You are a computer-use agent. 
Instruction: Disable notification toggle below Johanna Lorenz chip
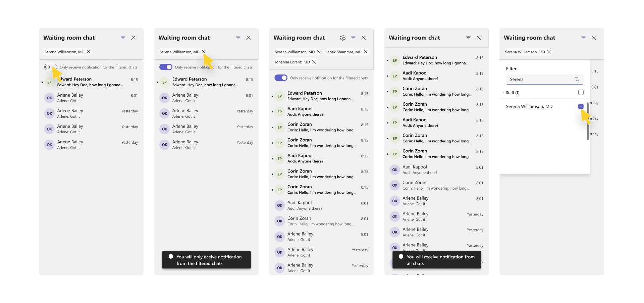point(281,78)
